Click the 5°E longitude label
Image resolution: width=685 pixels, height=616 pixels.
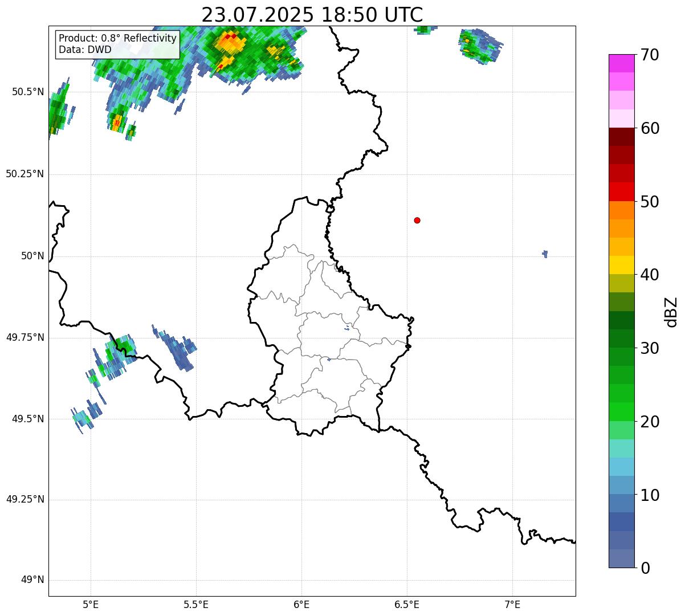[91, 604]
